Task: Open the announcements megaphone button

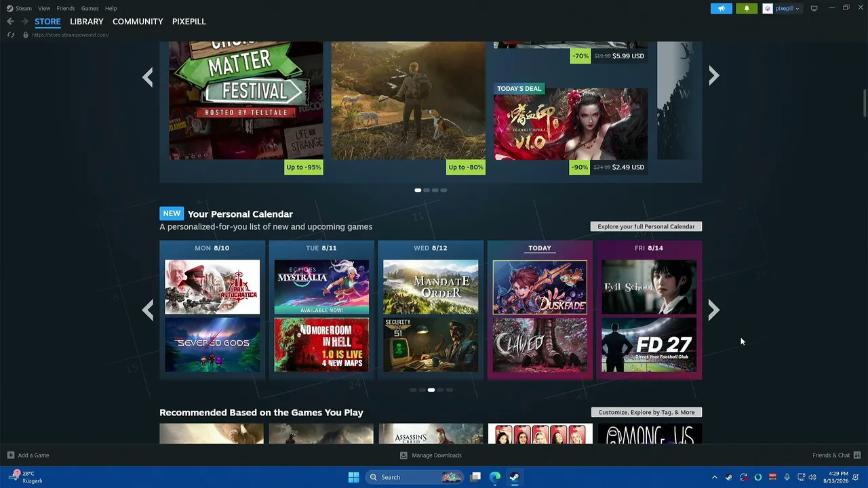Action: click(x=722, y=8)
